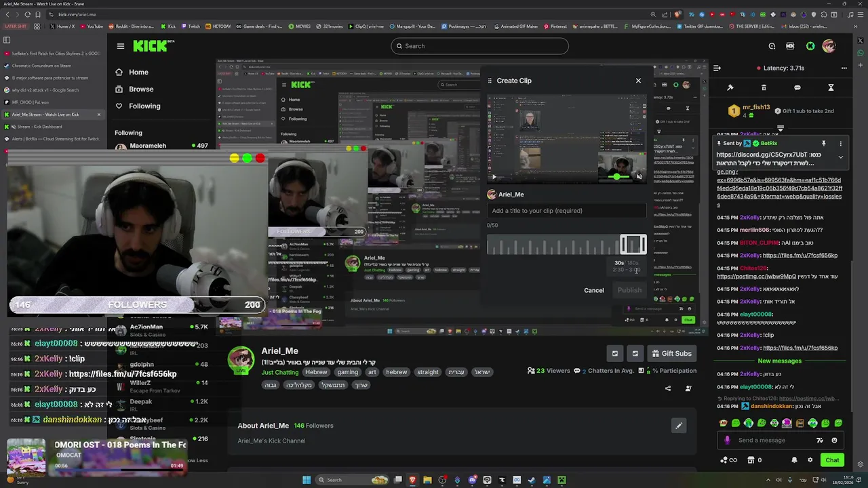Open the Windows Start menu
The height and width of the screenshot is (488, 868).
307,480
